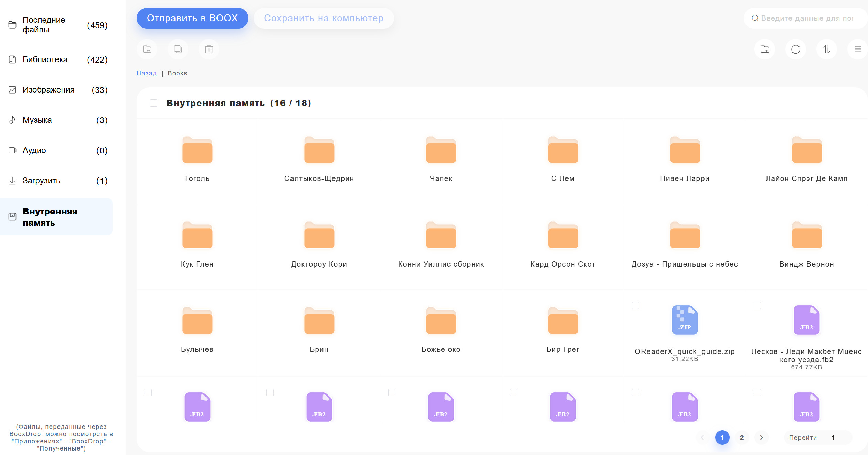
Task: Tick checkbox for OReaderX_quick_guide.zip
Action: (x=635, y=305)
